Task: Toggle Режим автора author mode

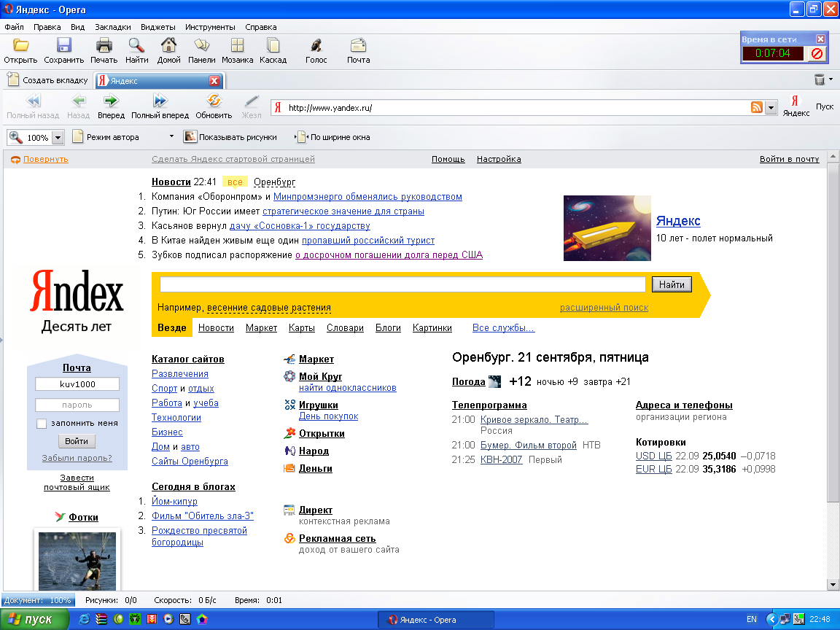Action: pyautogui.click(x=106, y=137)
